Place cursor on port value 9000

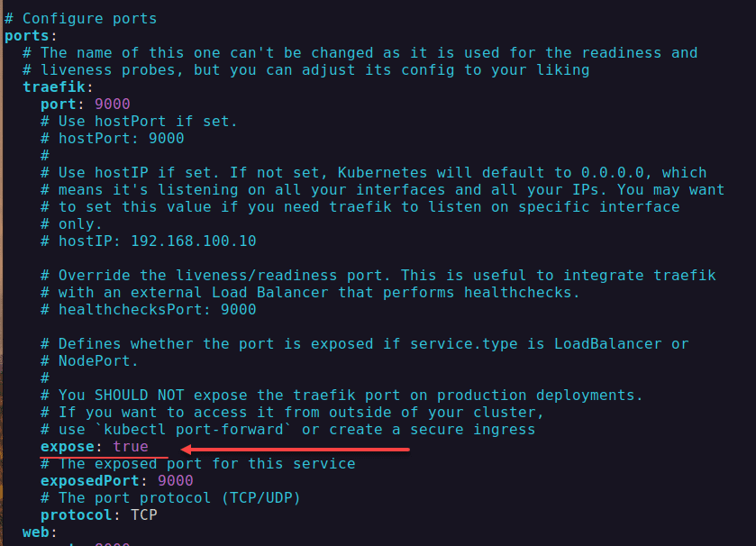pos(113,105)
